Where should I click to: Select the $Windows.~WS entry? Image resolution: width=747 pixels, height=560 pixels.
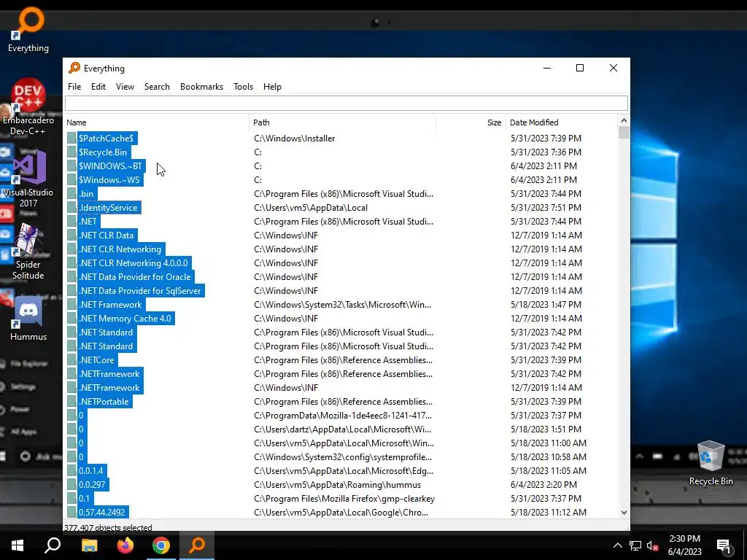pos(109,180)
